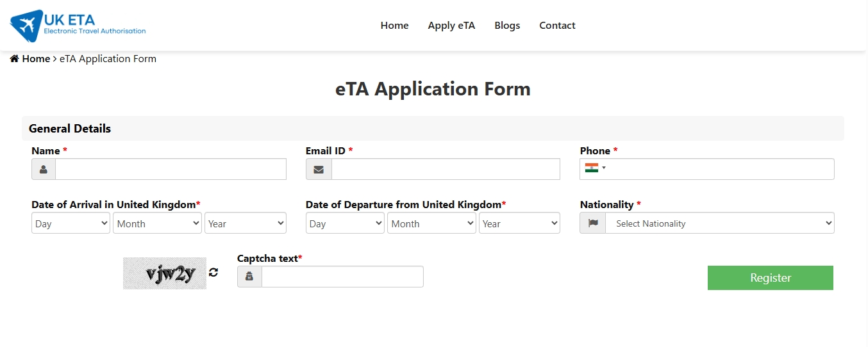
Task: Click the flag icon beside Nationality dropdown
Action: click(x=593, y=223)
